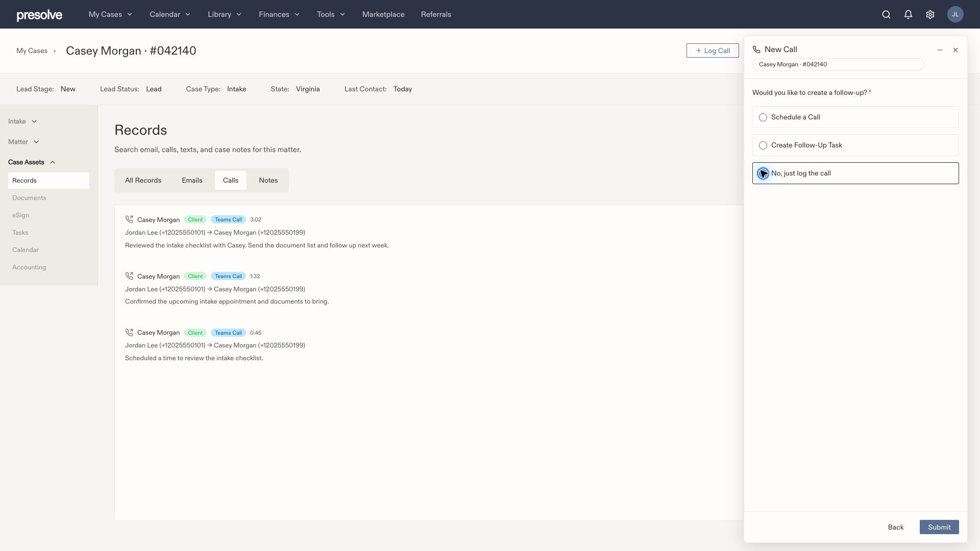The width and height of the screenshot is (980, 551).
Task: Click State value 'Virginia'
Action: coord(308,89)
